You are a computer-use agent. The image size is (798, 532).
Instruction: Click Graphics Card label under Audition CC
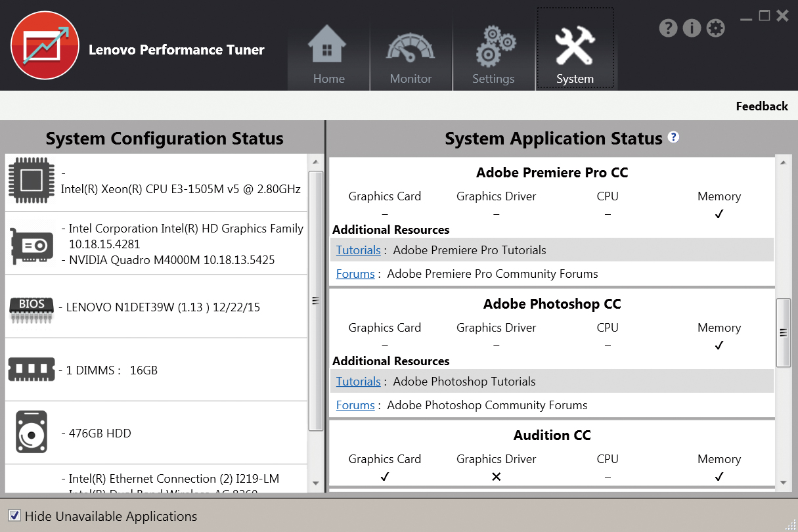tap(385, 459)
